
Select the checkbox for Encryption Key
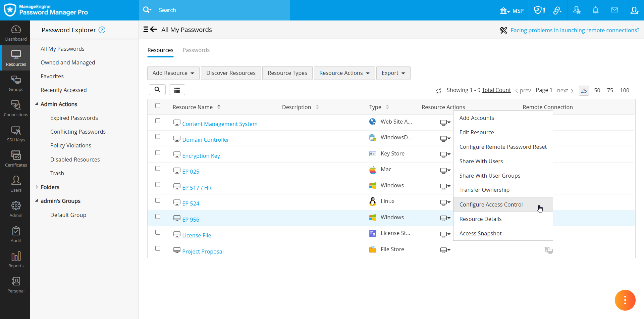(x=158, y=152)
